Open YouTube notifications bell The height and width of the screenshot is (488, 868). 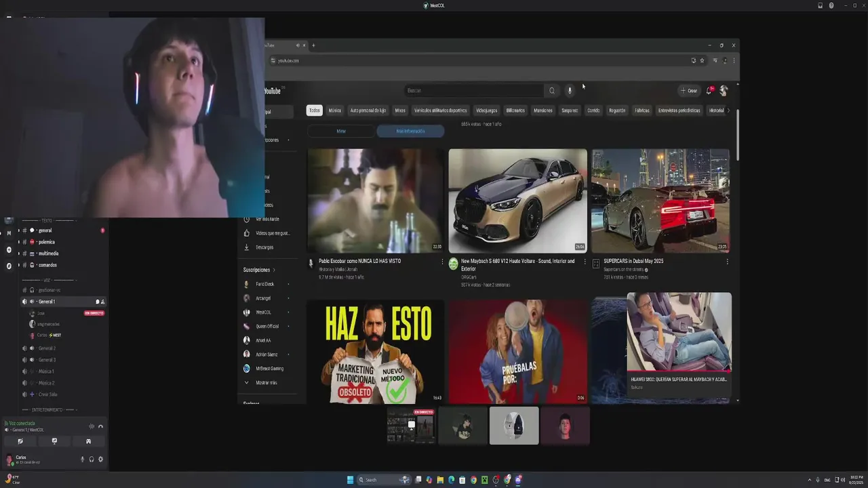click(x=709, y=90)
